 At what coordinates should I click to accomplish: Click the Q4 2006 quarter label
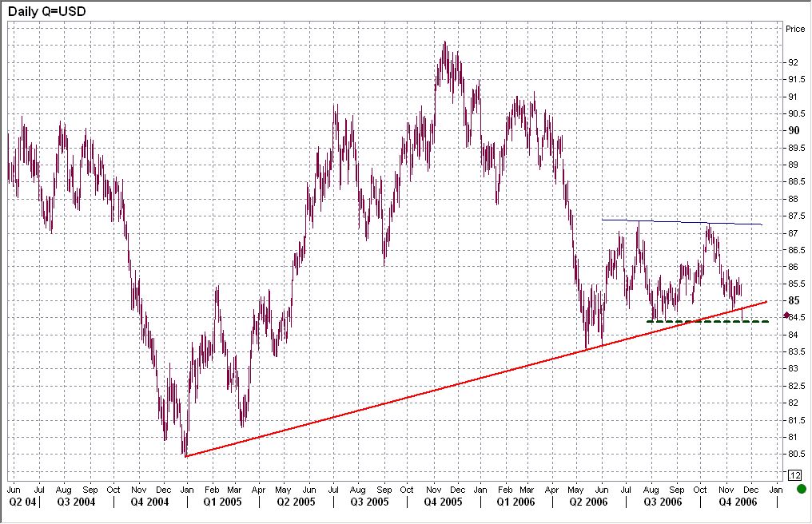coord(738,502)
